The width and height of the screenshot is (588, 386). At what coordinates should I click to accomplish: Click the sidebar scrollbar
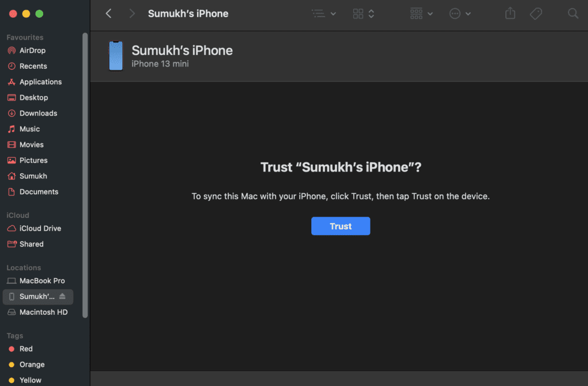(x=85, y=175)
